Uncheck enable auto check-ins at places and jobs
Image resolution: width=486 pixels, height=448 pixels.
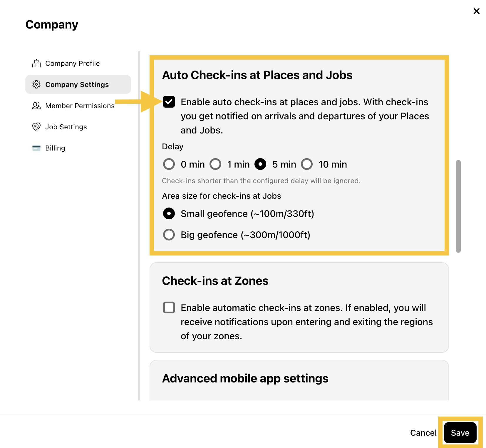pyautogui.click(x=169, y=102)
